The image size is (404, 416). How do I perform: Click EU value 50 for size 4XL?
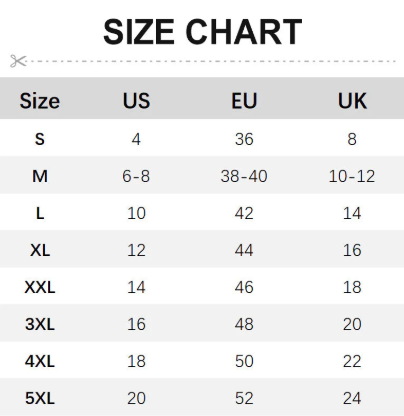244,361
